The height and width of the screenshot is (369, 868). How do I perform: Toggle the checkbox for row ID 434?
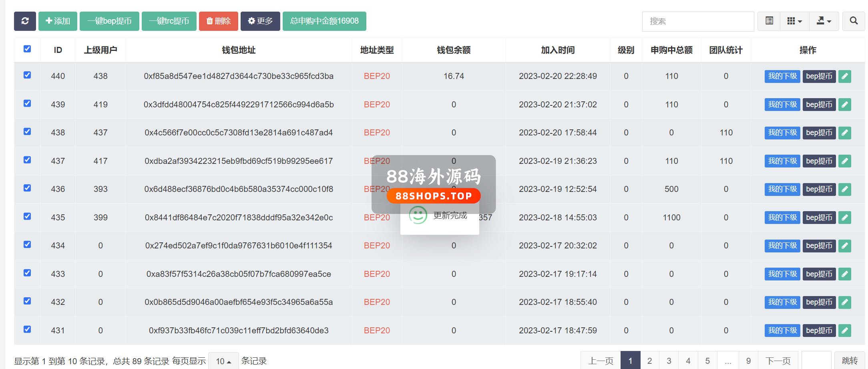pos(27,244)
